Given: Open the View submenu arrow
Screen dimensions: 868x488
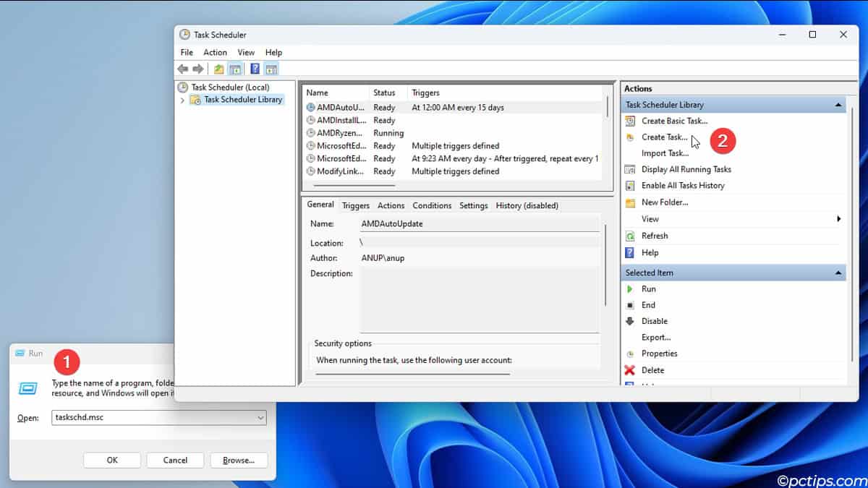Looking at the screenshot, I should coord(838,218).
